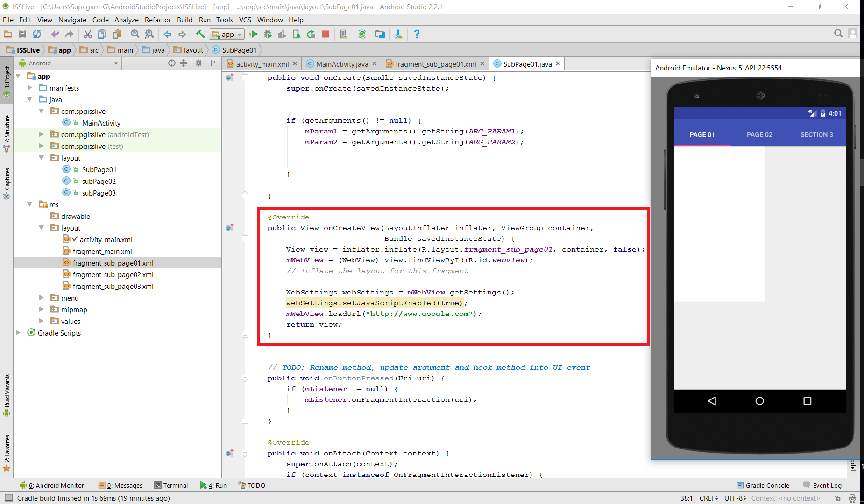Image resolution: width=864 pixels, height=504 pixels.
Task: Run the app using the green Run icon
Action: point(254,34)
